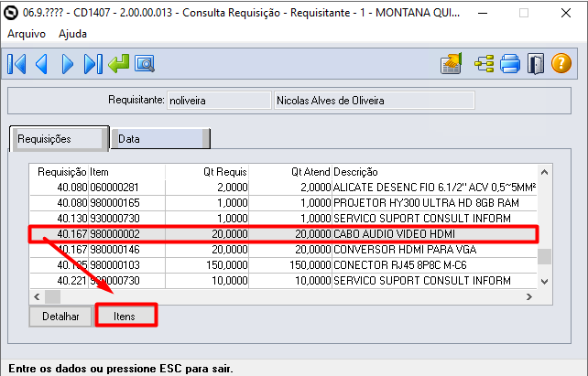Jump to last record arrow

[93, 64]
